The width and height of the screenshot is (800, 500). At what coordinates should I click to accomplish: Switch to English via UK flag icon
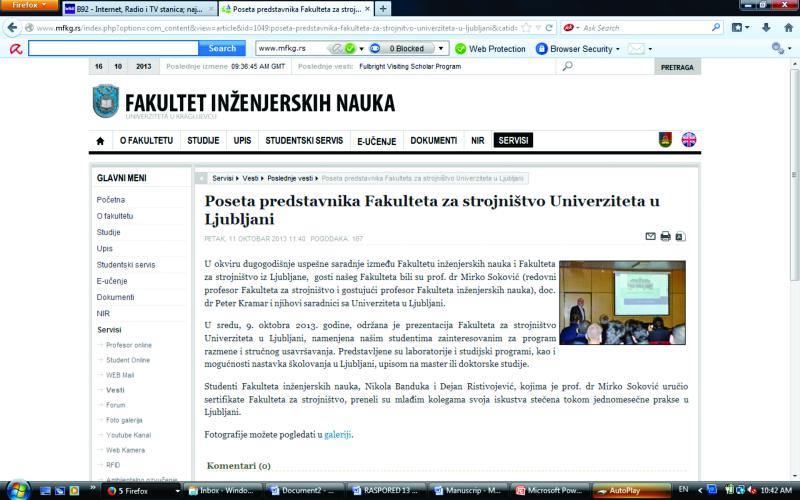[689, 140]
